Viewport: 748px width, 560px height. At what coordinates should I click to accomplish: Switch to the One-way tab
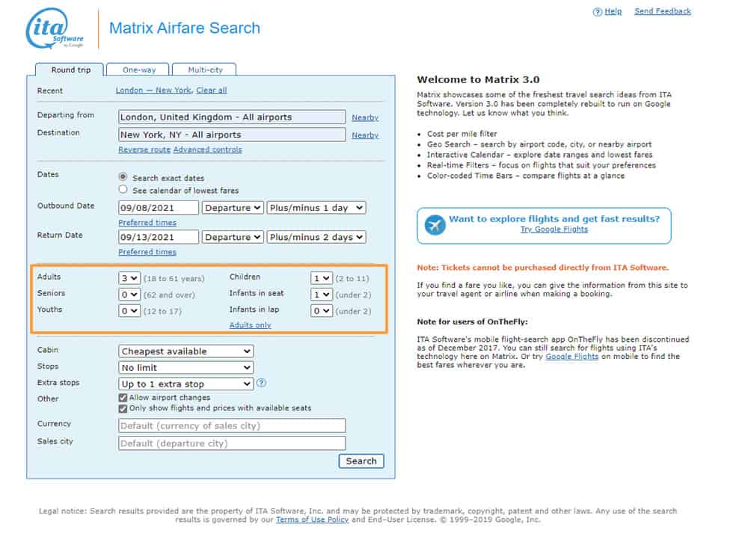coord(138,70)
